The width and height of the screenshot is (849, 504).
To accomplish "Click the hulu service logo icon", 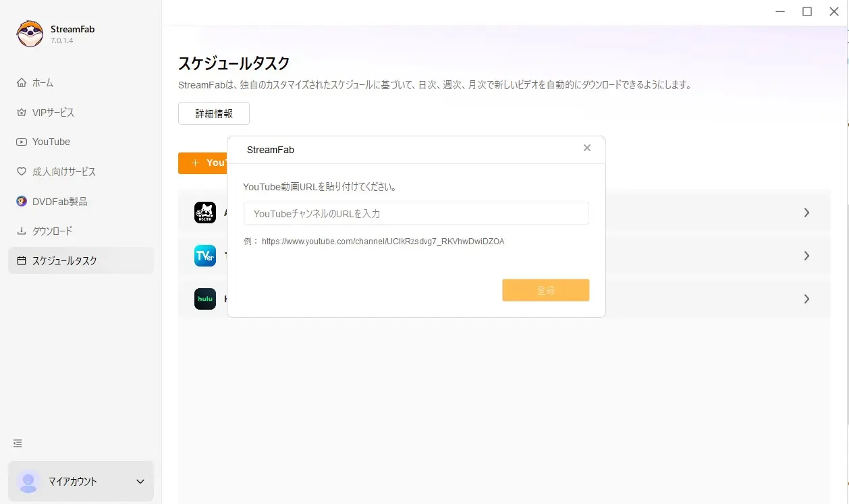I will coord(205,299).
